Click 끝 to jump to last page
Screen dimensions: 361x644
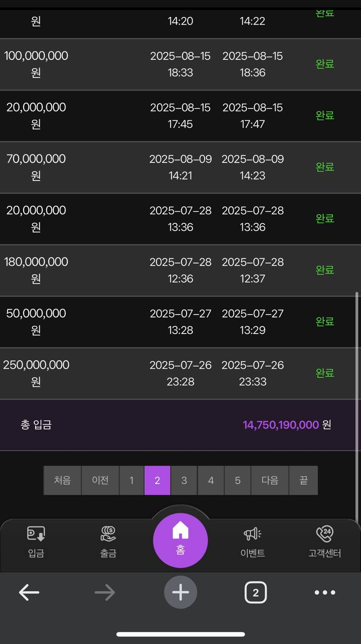pyautogui.click(x=304, y=480)
